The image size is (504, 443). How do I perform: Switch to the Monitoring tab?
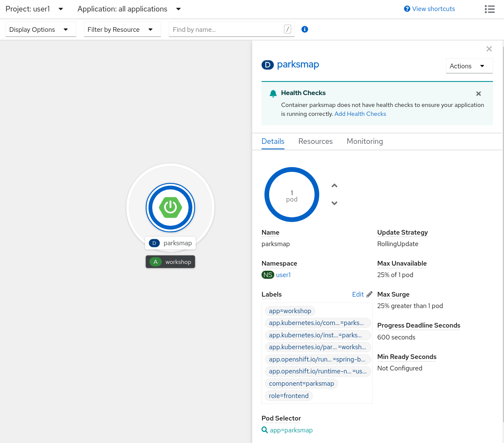click(x=365, y=141)
